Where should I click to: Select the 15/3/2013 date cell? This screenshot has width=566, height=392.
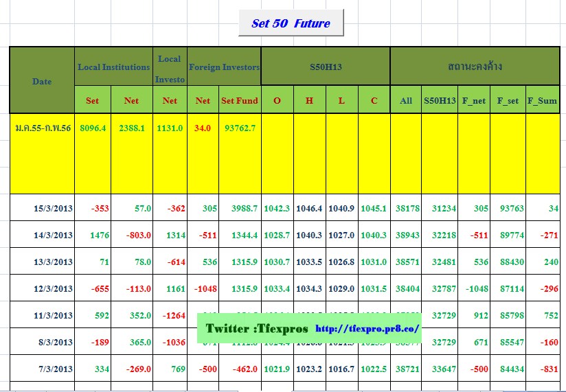(x=52, y=209)
